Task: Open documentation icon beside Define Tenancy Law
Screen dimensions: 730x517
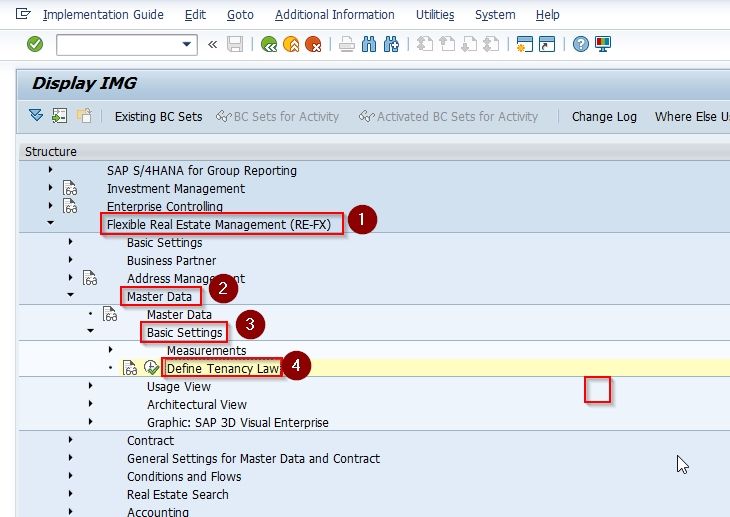Action: tap(130, 368)
